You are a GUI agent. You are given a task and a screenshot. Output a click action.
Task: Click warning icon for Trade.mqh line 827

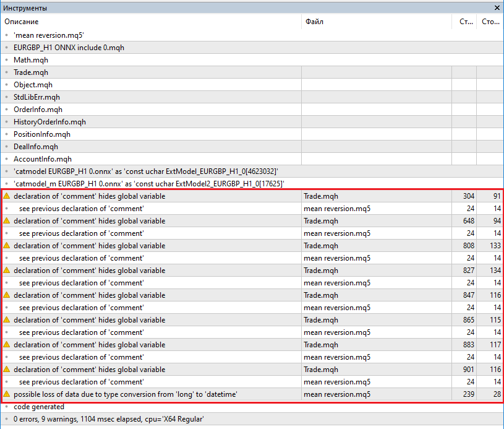click(6, 270)
